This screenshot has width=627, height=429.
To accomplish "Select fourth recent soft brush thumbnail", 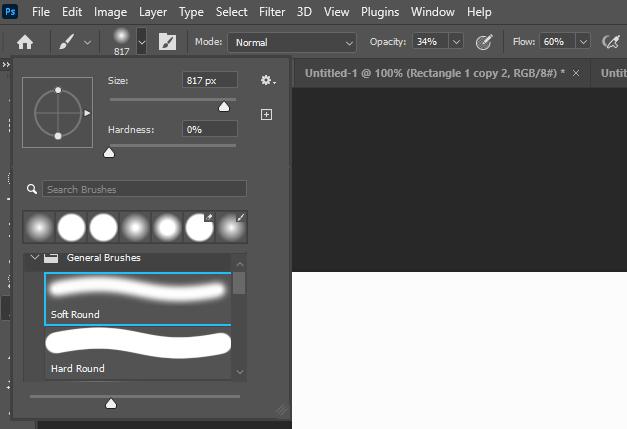I will 136,227.
